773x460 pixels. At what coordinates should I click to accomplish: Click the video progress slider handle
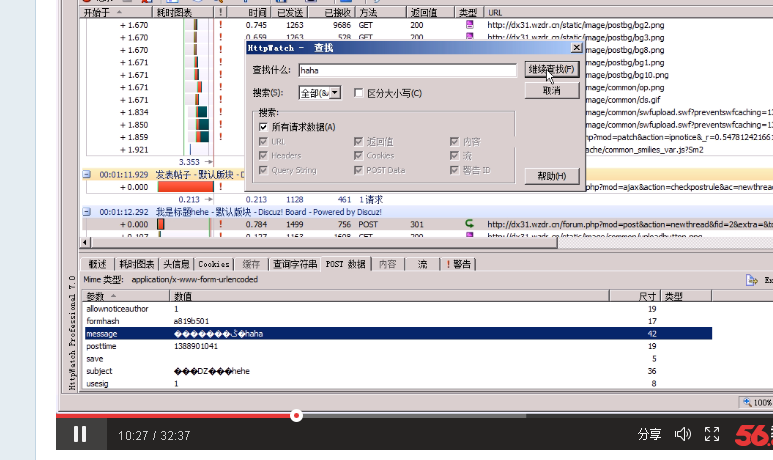point(297,415)
